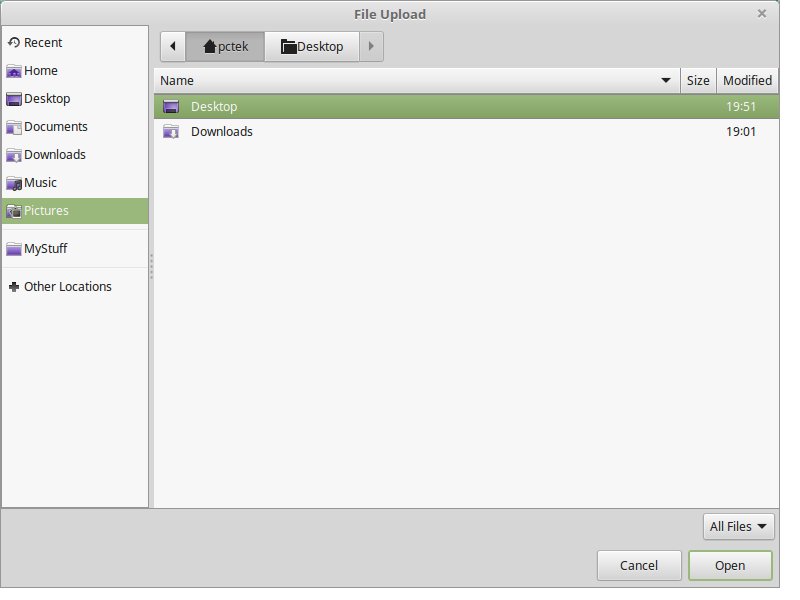Click the Desktop icon in sidebar
This screenshot has height=600, width=800.
[x=14, y=99]
